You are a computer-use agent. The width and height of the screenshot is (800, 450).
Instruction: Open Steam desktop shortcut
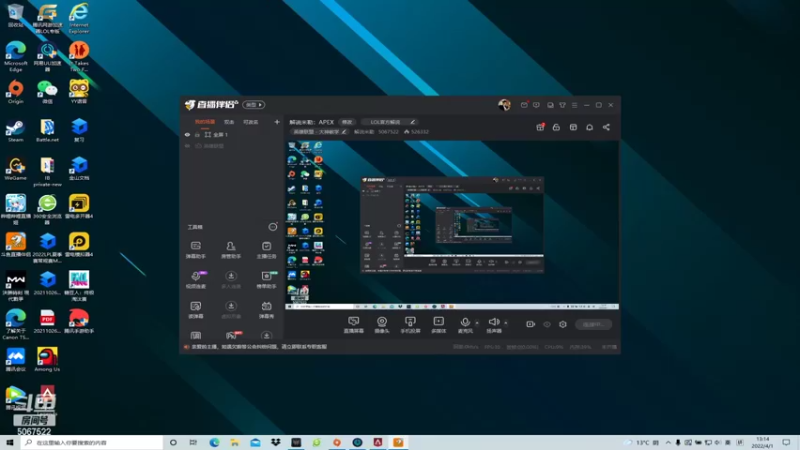[15, 131]
